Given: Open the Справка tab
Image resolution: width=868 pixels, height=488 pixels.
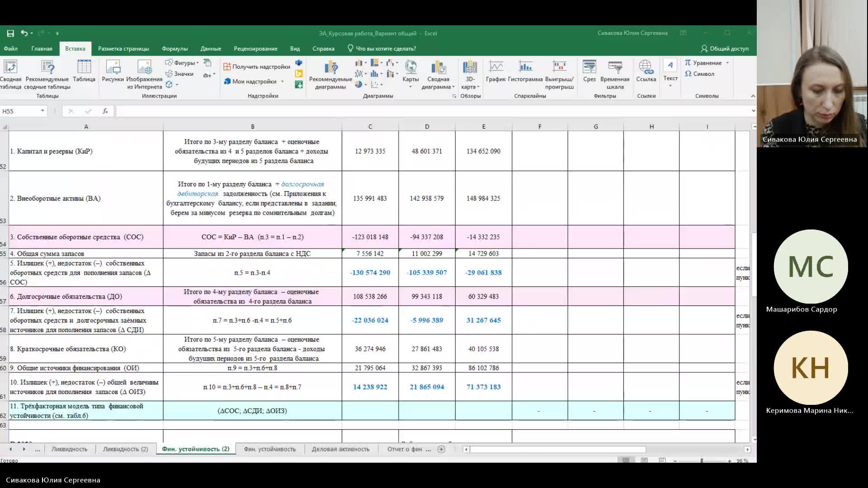Looking at the screenshot, I should tap(323, 48).
